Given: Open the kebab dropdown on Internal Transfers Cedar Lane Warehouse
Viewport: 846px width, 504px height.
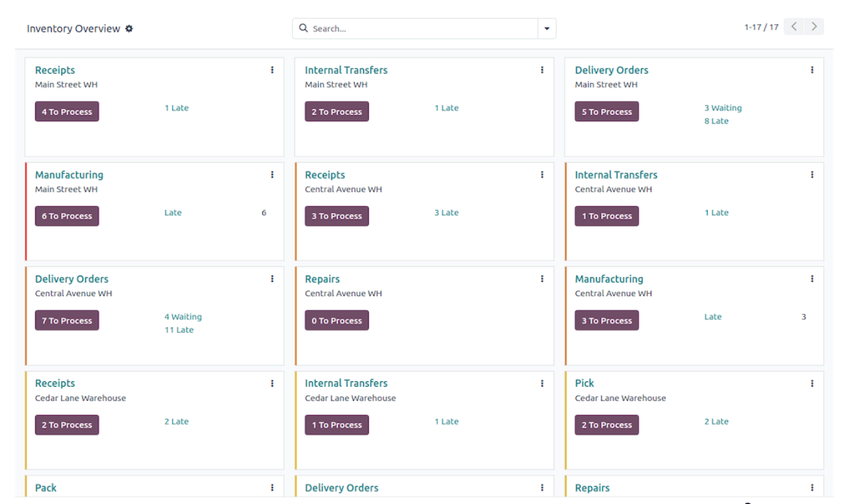Looking at the screenshot, I should click(x=542, y=383).
